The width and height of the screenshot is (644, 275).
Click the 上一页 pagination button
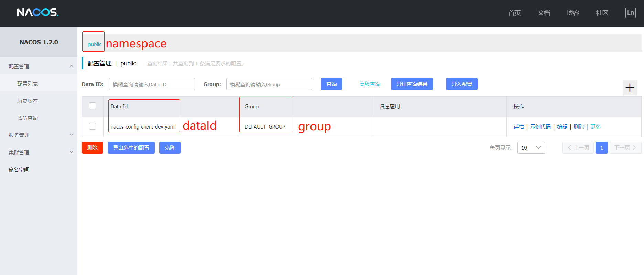tap(578, 148)
